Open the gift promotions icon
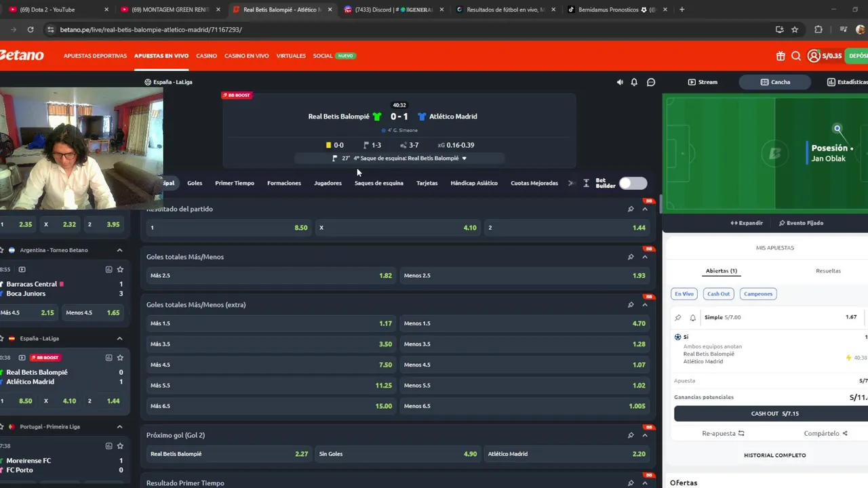This screenshot has width=868, height=488. coord(781,56)
